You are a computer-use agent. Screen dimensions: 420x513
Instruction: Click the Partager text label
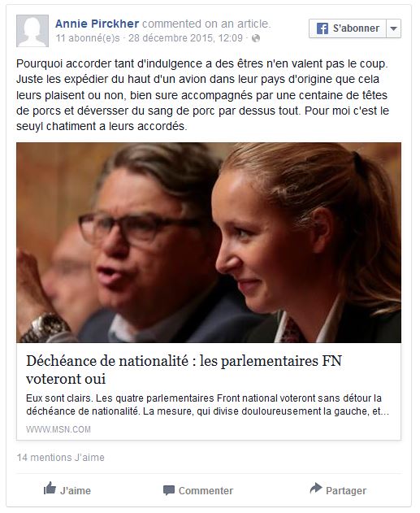click(346, 490)
